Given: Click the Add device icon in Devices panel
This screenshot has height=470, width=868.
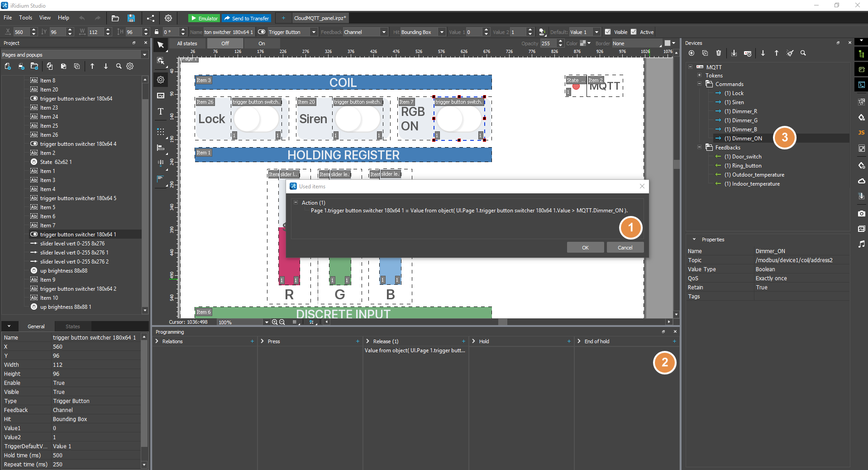Looking at the screenshot, I should [691, 53].
